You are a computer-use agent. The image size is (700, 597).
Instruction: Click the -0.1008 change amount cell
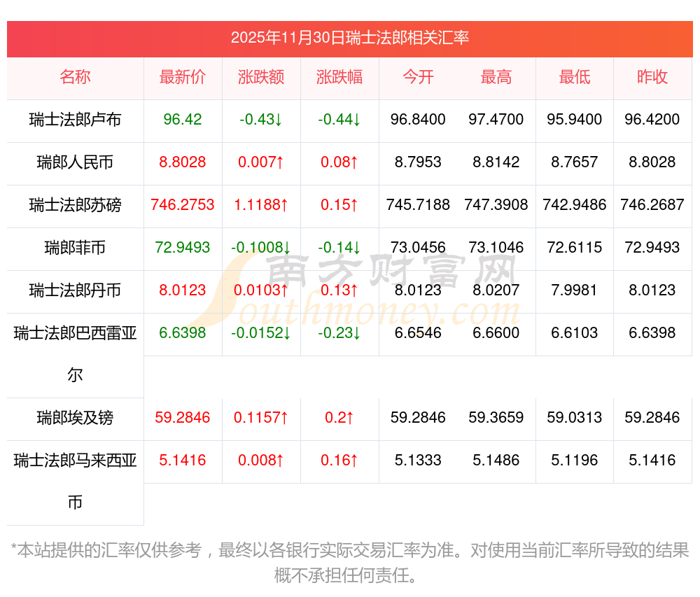click(x=260, y=247)
